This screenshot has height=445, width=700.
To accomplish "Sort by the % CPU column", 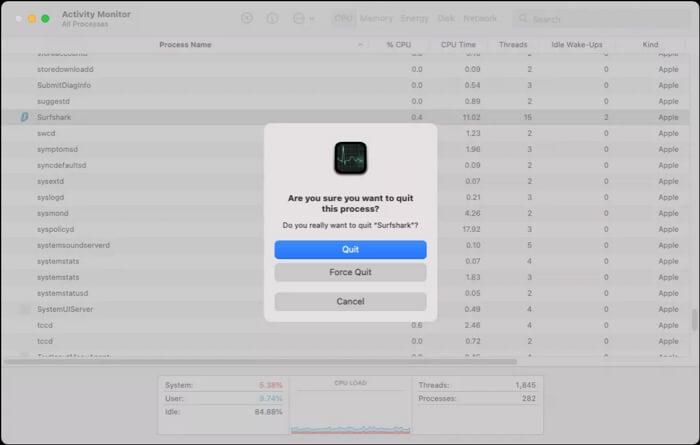I will click(x=399, y=45).
